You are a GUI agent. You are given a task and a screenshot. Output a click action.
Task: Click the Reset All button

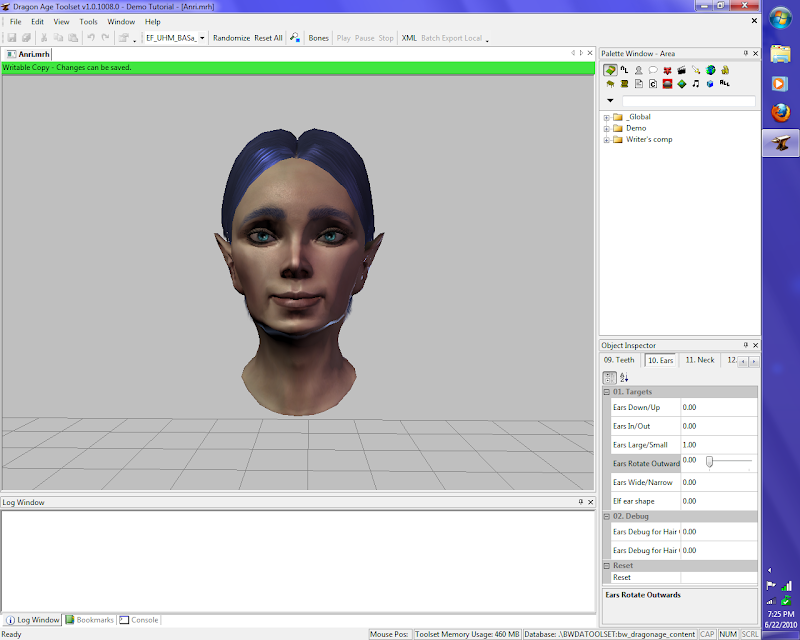click(x=269, y=38)
